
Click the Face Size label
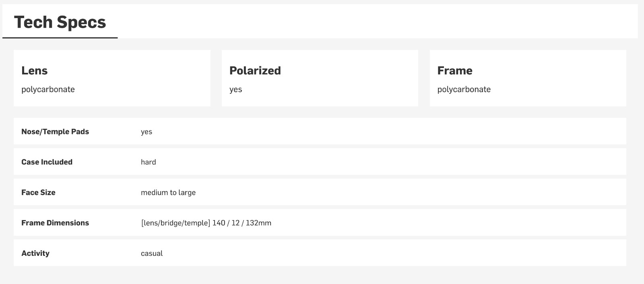coord(38,192)
